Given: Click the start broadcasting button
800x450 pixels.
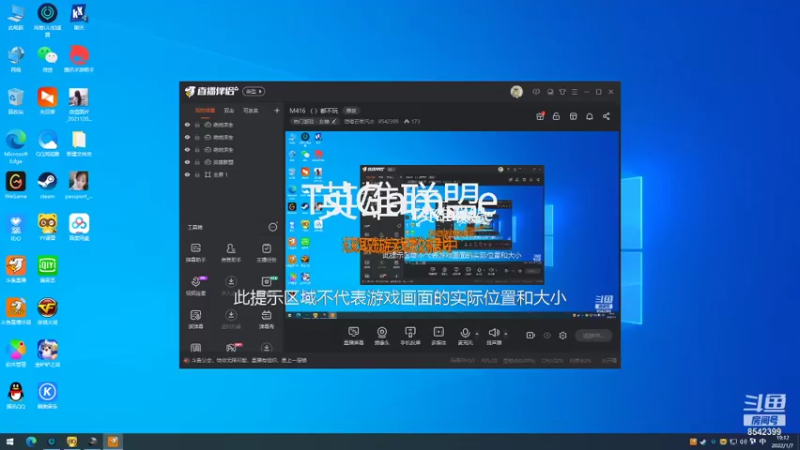Looking at the screenshot, I should click(594, 335).
